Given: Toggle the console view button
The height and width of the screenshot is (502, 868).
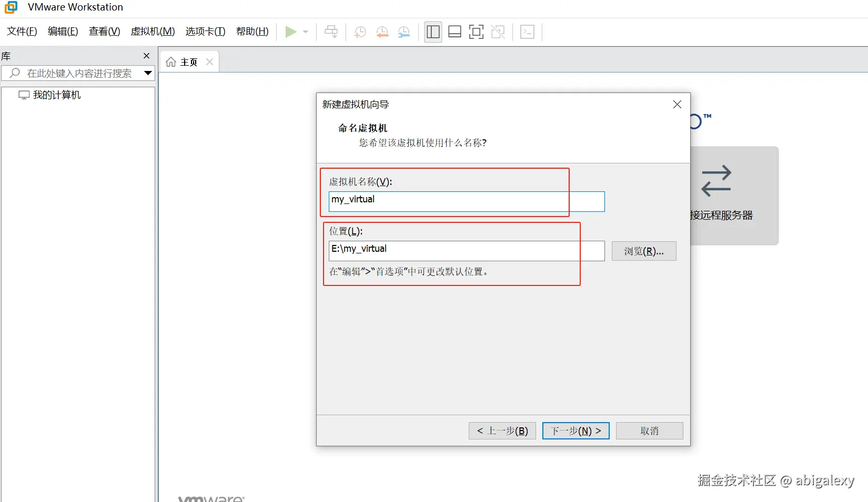Looking at the screenshot, I should (x=527, y=32).
